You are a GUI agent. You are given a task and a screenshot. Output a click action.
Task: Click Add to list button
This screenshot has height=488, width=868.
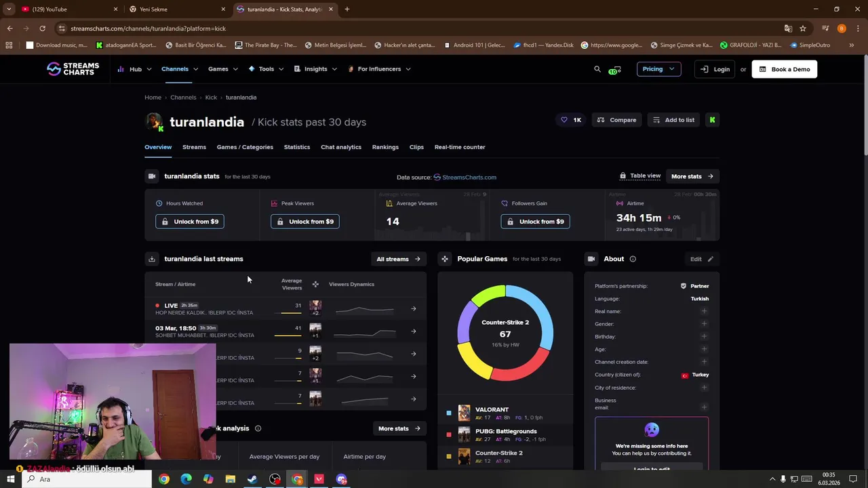point(673,120)
